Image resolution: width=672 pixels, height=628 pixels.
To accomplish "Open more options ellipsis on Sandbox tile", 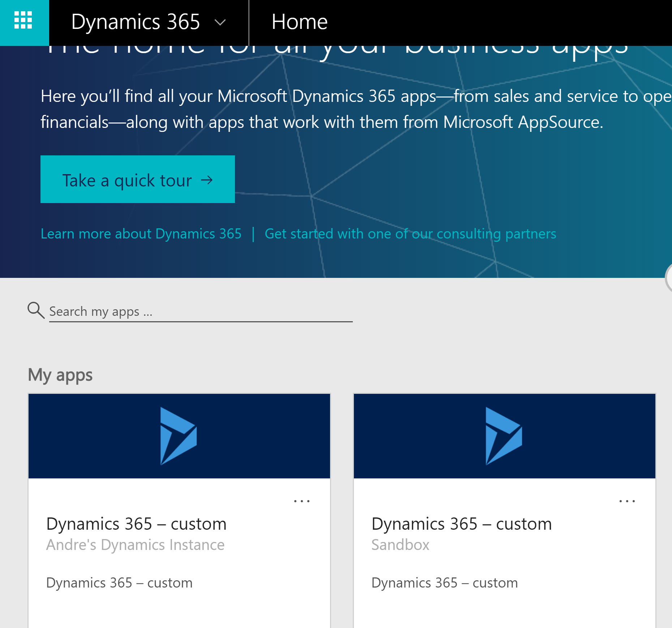I will (x=627, y=501).
